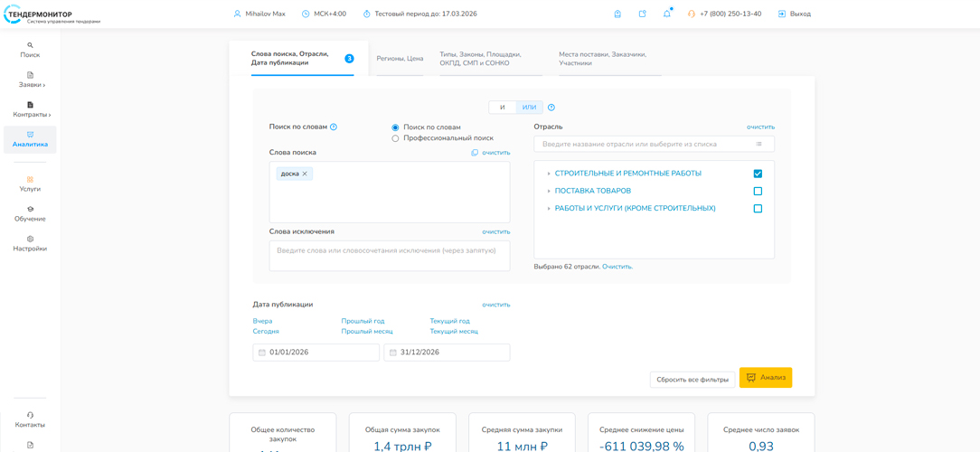Set publication date to Прошлый месяц

(x=367, y=332)
